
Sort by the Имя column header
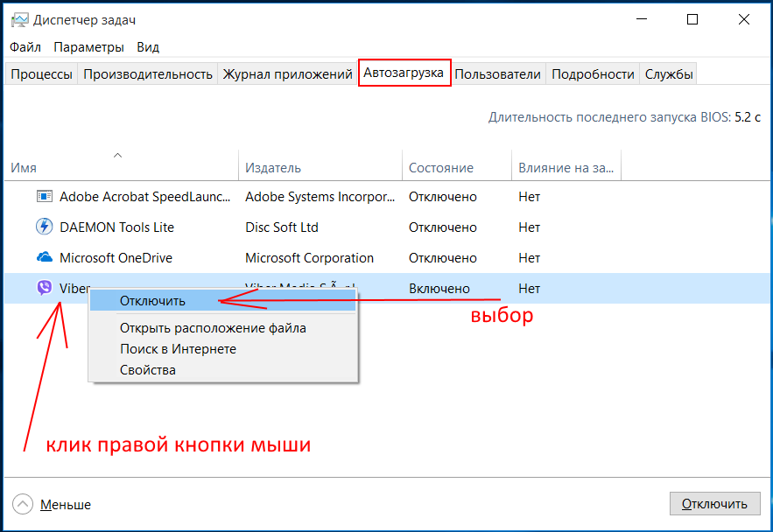point(122,165)
